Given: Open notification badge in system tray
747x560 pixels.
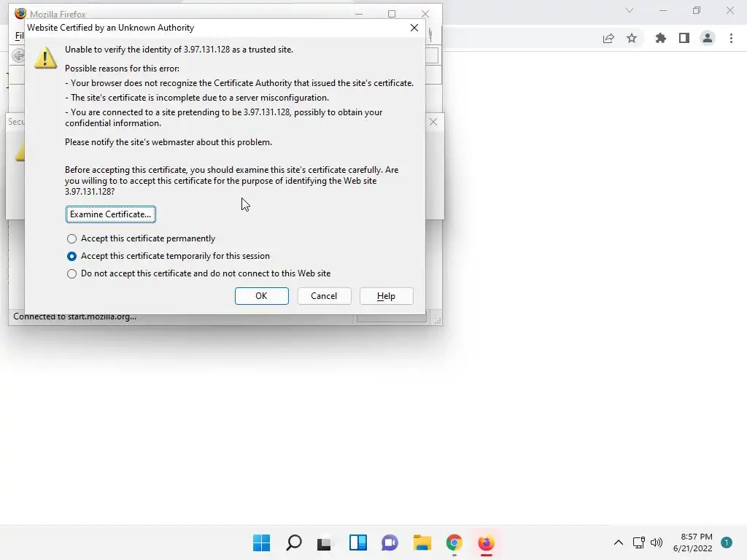Looking at the screenshot, I should 727,542.
